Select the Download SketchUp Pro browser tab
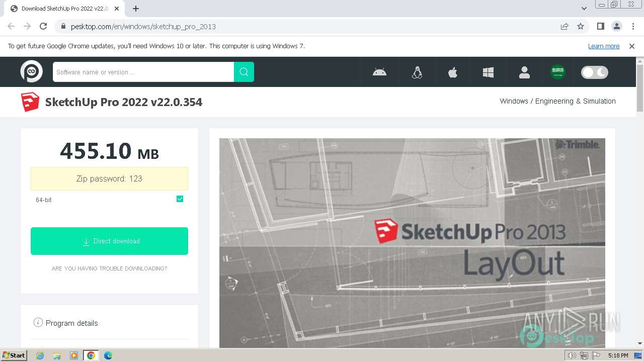644x362 pixels. click(64, 9)
